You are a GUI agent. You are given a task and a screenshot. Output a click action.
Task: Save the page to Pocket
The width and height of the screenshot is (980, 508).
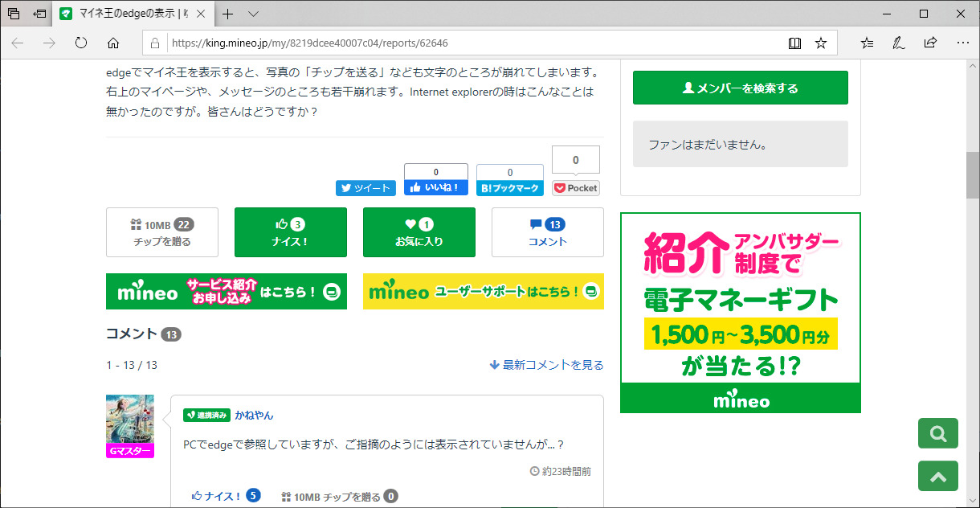pyautogui.click(x=576, y=188)
